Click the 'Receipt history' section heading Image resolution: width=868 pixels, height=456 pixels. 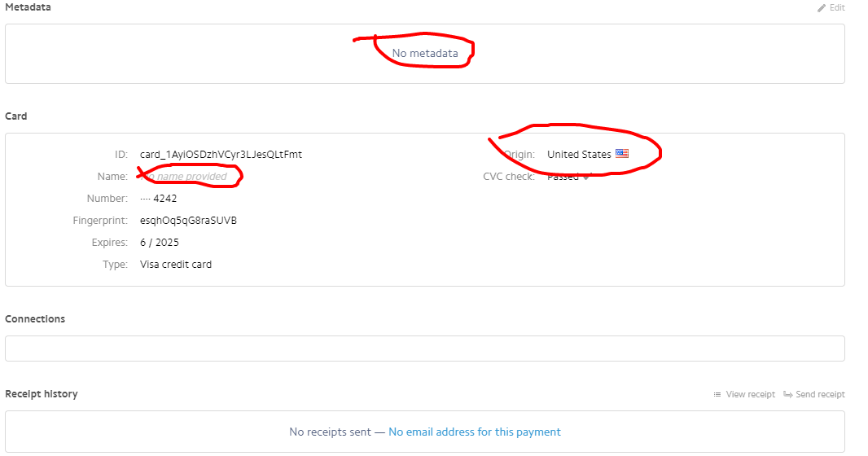click(x=42, y=394)
